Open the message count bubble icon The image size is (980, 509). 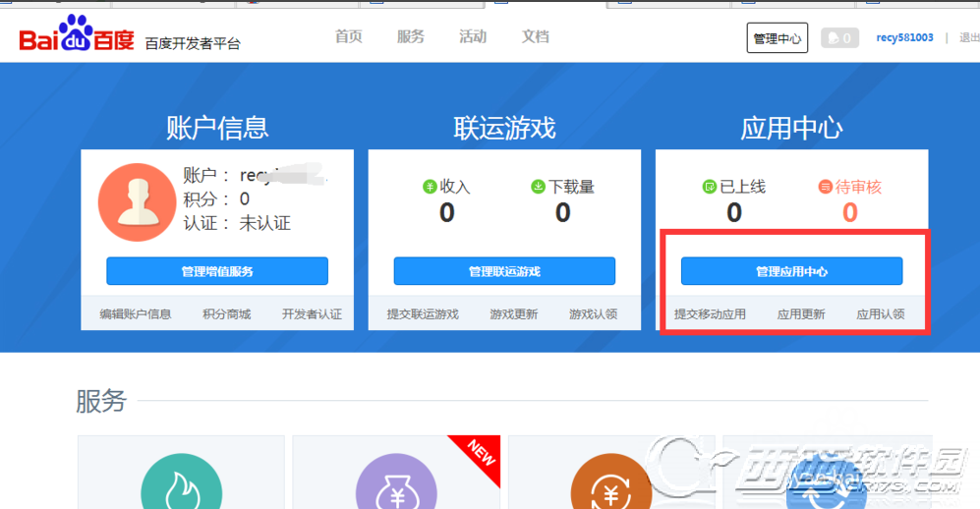point(839,38)
